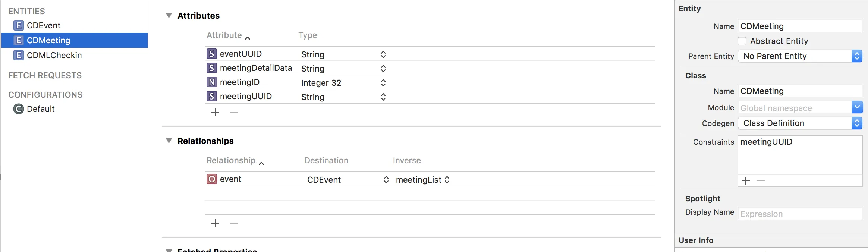868x252 pixels.
Task: Click the eventUUID string attribute icon
Action: [x=211, y=54]
